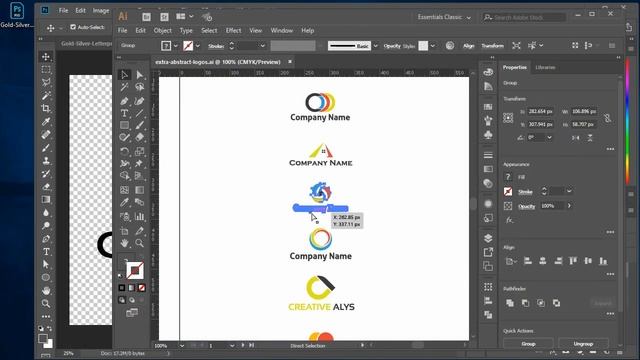The image size is (640, 360).
Task: Switch to the Libraries tab
Action: pos(545,67)
